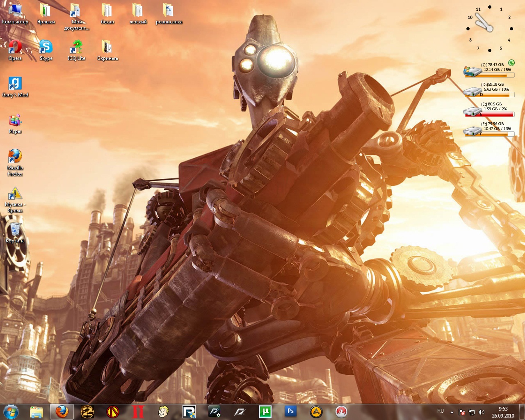The height and width of the screenshot is (420, 525).
Task: Launch Photoshop from the taskbar
Action: (x=291, y=412)
